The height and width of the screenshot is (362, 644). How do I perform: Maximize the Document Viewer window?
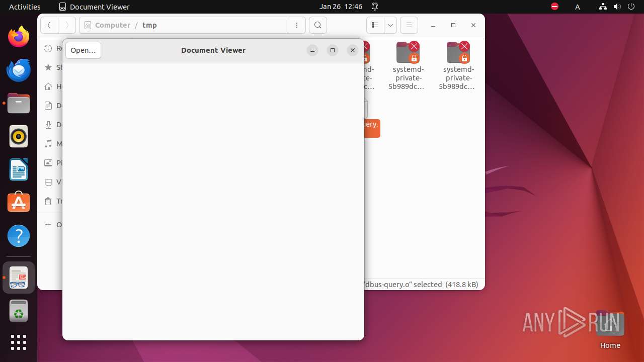click(x=333, y=50)
